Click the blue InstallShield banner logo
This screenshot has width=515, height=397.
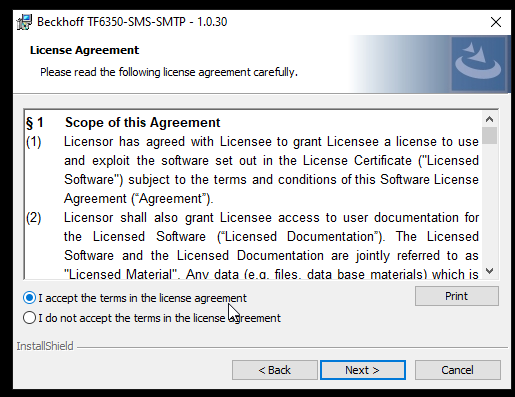pos(478,63)
